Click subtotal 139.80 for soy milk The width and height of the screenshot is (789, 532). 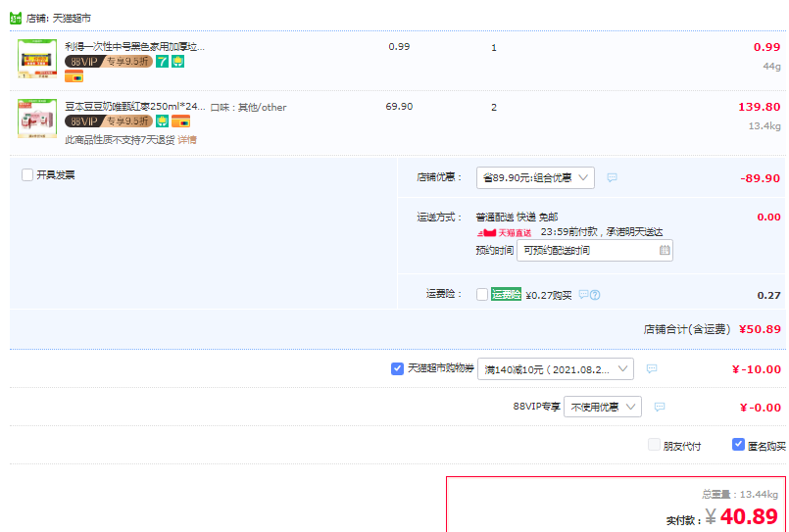pos(759,107)
